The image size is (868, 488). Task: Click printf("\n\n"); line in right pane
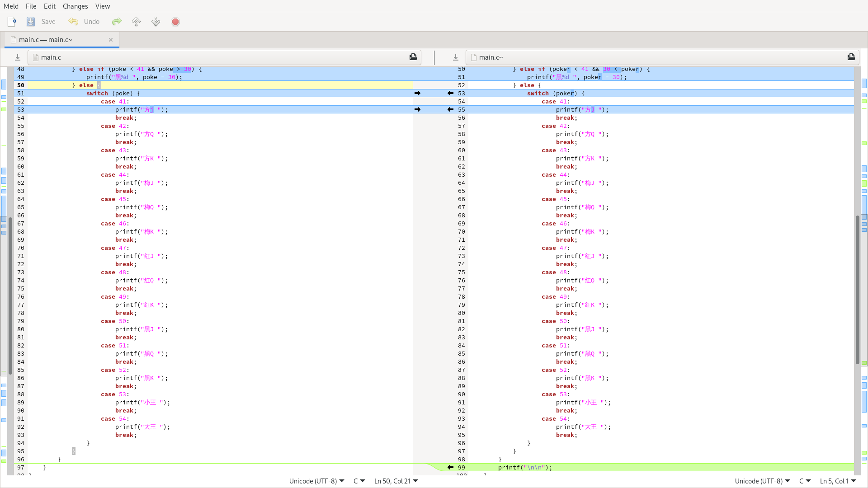(x=525, y=468)
